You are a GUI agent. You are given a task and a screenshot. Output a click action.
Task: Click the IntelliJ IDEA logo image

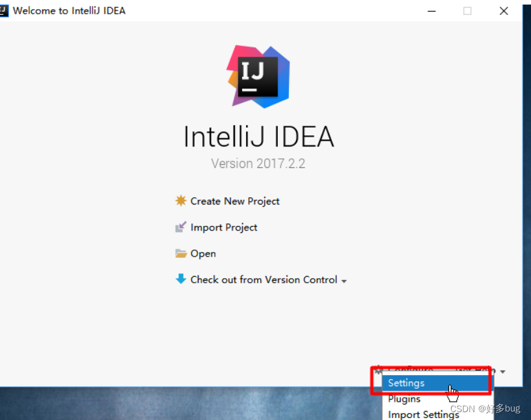(x=258, y=77)
